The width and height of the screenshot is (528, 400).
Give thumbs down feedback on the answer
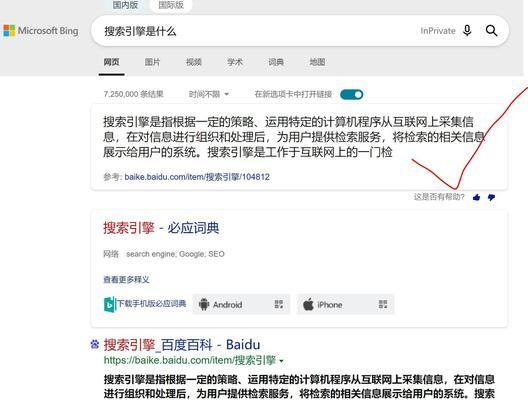tap(491, 197)
